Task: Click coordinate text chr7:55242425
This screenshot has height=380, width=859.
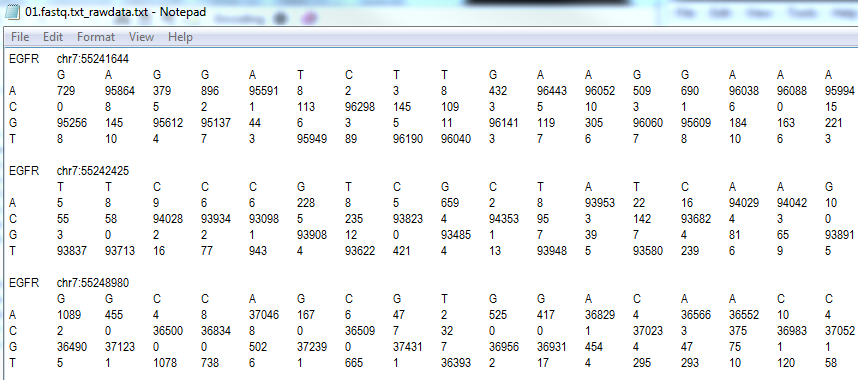Action: pyautogui.click(x=93, y=171)
